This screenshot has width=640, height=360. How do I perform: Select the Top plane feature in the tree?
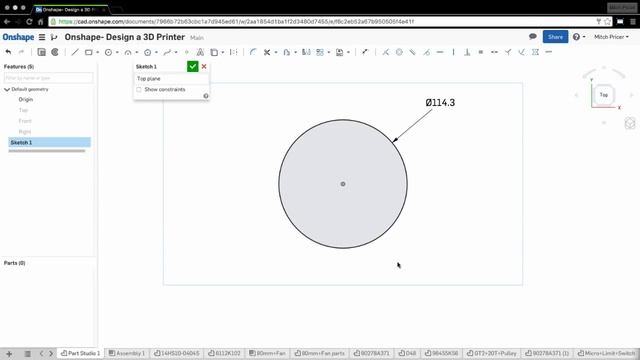pyautogui.click(x=23, y=110)
